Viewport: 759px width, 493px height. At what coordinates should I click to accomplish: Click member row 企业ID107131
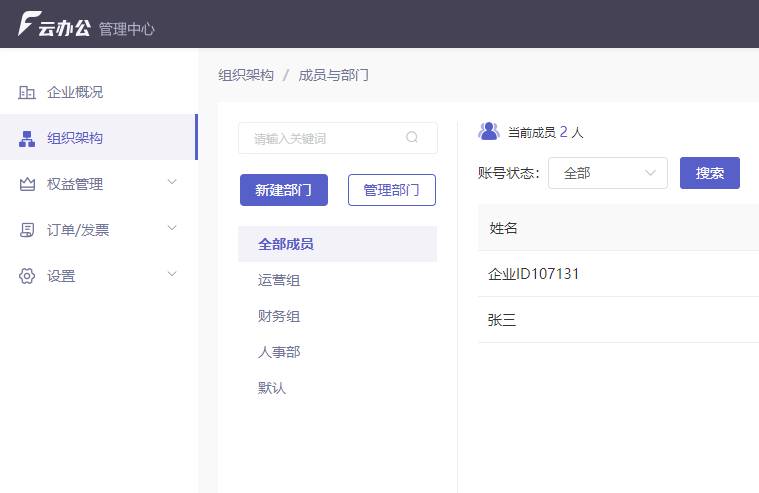click(618, 274)
